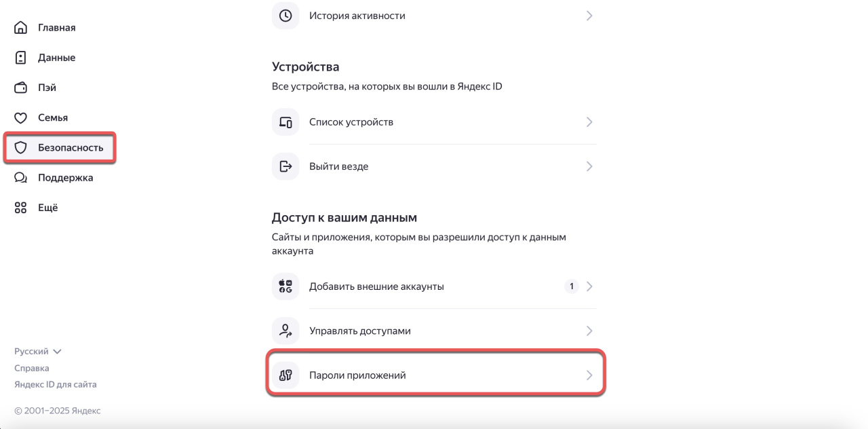868x429 pixels.
Task: Open the Добавить внешние аккаунты row
Action: pyautogui.click(x=434, y=286)
